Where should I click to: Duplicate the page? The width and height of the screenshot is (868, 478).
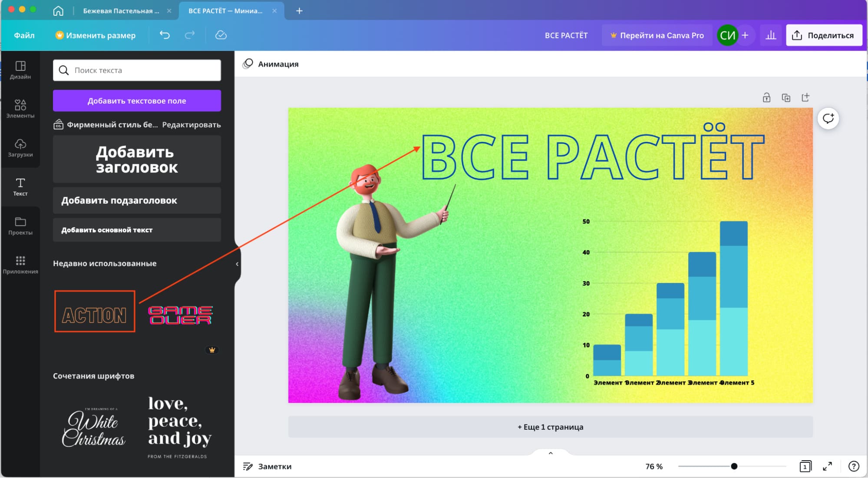(x=786, y=97)
